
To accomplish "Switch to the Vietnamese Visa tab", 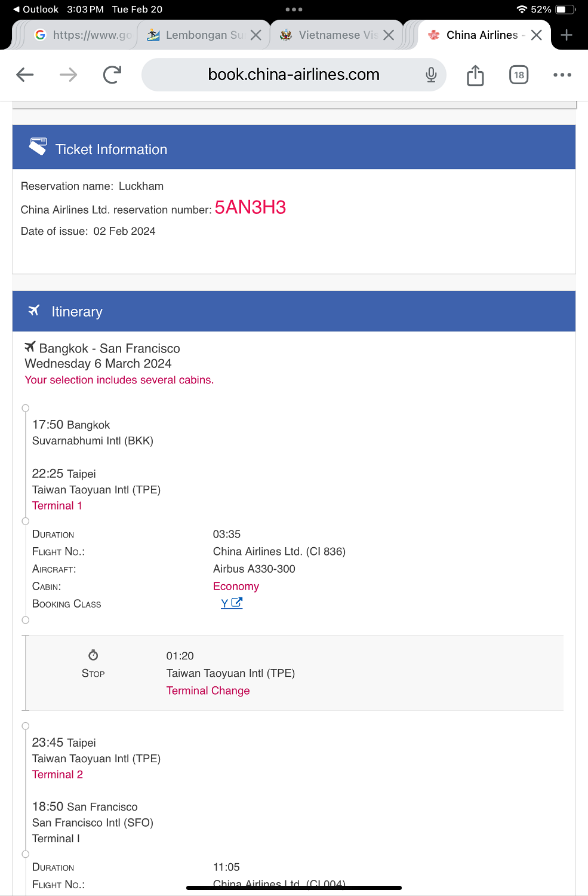I will pos(329,35).
